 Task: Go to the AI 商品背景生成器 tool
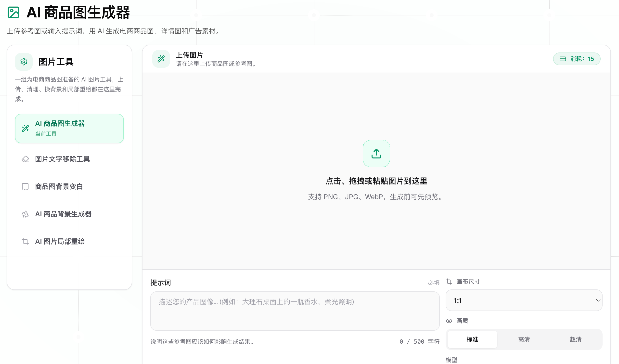point(69,214)
